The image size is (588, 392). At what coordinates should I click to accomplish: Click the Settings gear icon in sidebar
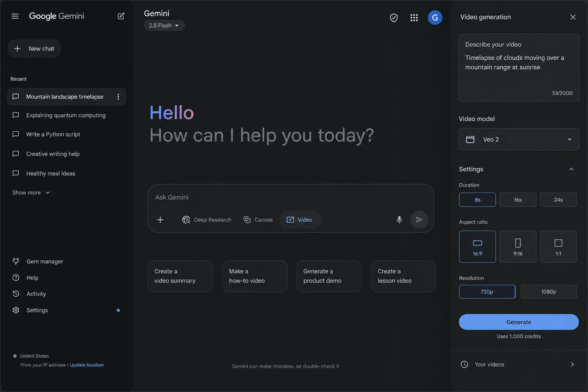point(16,310)
